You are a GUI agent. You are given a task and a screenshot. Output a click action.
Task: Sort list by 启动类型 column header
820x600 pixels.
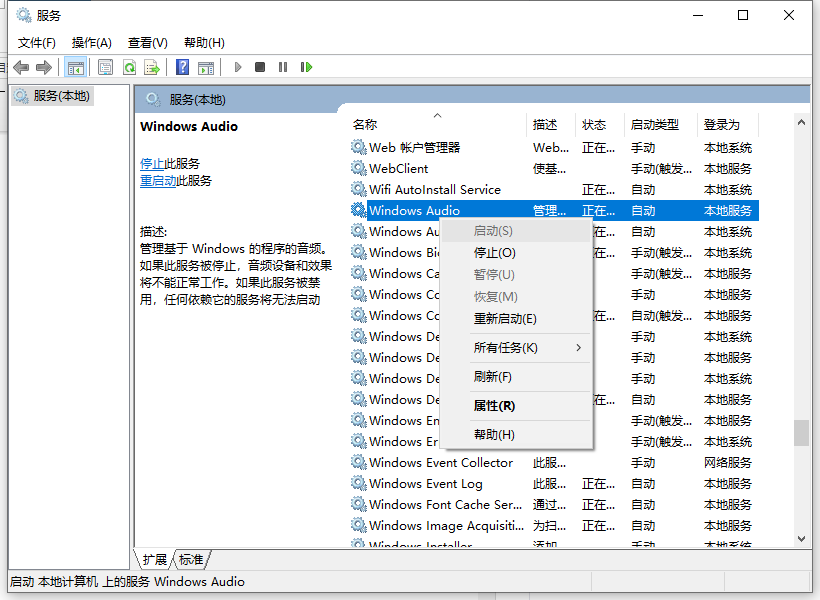coord(654,125)
